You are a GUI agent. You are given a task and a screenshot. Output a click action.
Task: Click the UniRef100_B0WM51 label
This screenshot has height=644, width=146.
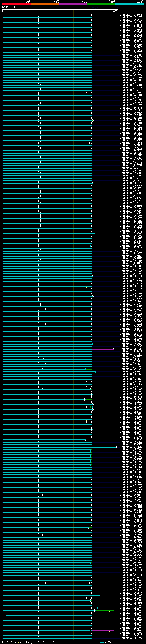point(131,344)
